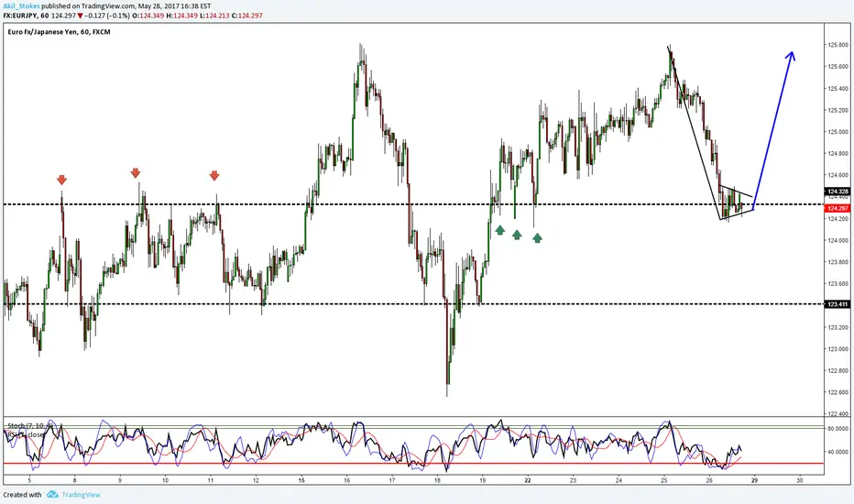Click the black 123.411 level label

(x=838, y=304)
